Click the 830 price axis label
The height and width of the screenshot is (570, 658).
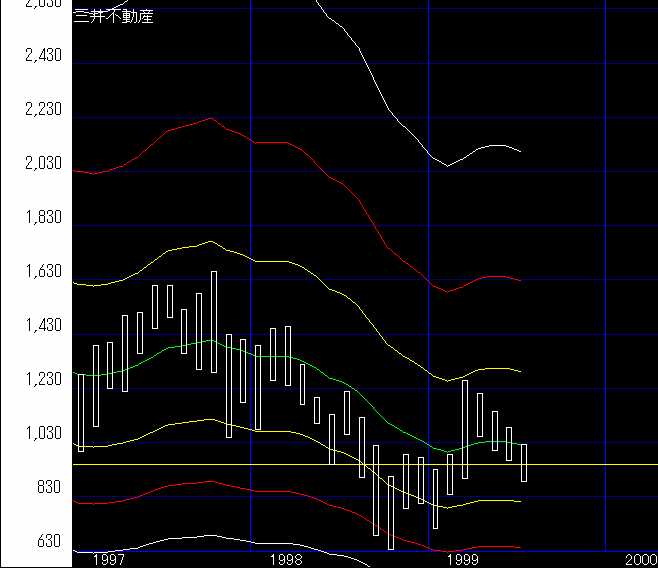(x=46, y=488)
